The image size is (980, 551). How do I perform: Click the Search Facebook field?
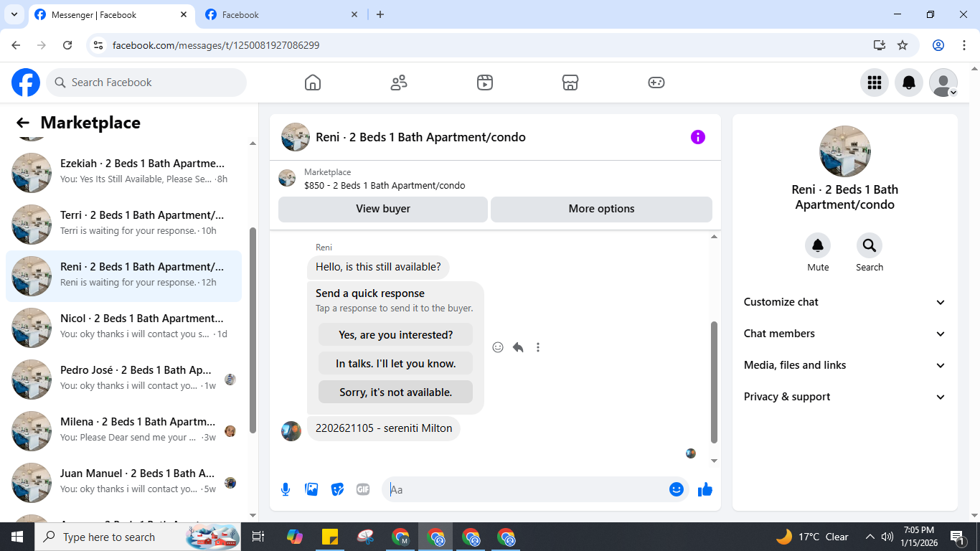click(x=146, y=83)
